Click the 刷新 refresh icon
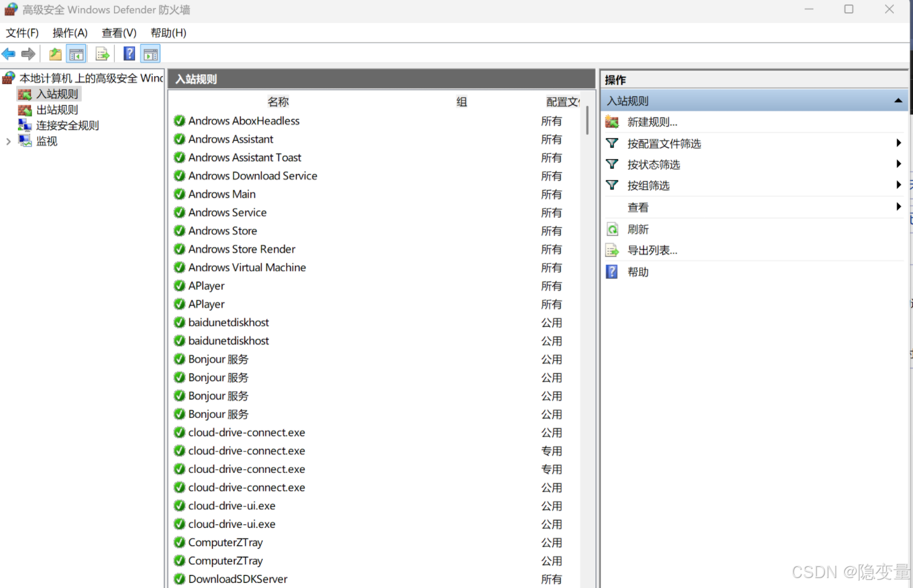 612,229
